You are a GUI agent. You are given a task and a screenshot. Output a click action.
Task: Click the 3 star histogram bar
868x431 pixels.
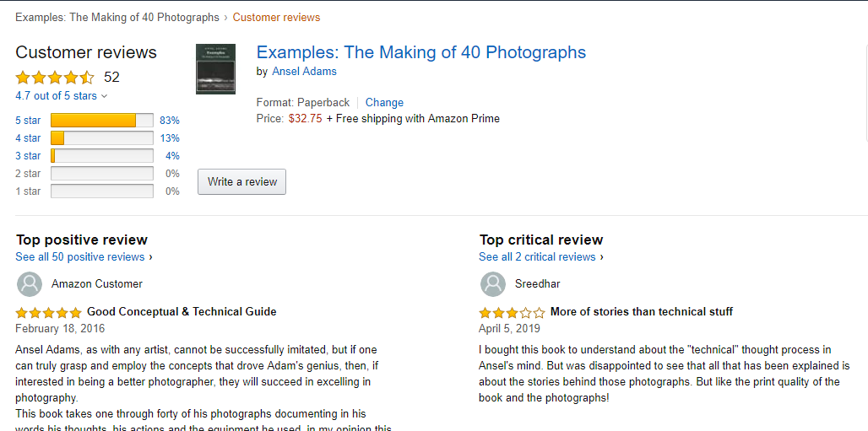point(101,156)
